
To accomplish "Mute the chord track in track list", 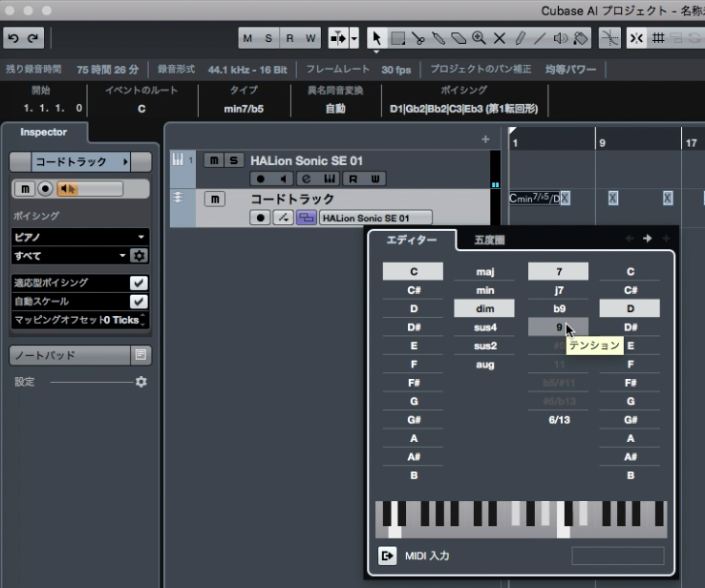I will (x=215, y=199).
